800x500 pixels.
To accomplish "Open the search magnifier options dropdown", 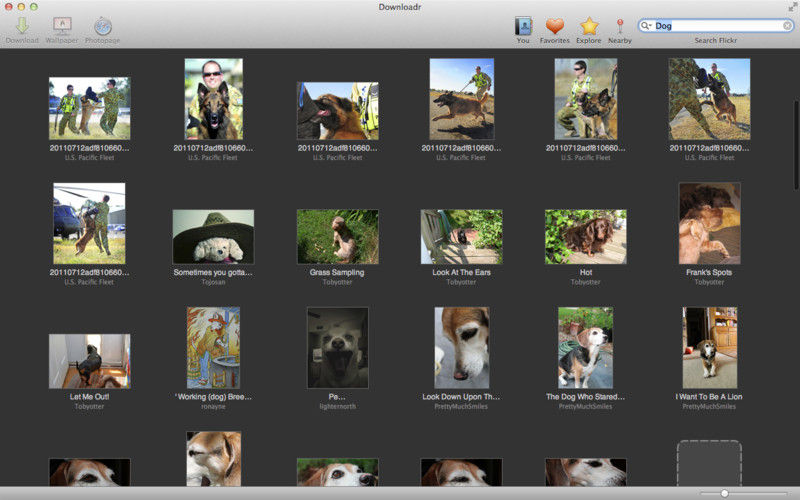I will tap(646, 26).
